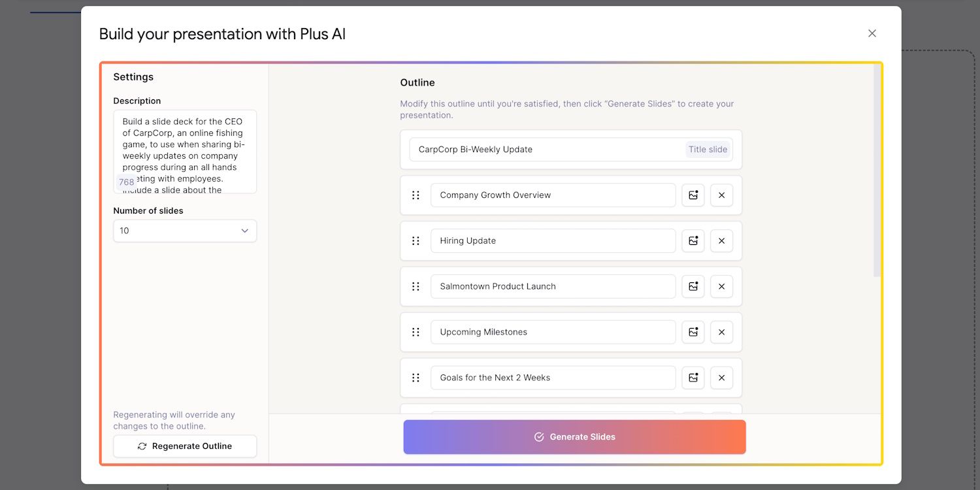The image size is (980, 490).
Task: Open the image options for Salmontown Product Launch
Action: [693, 286]
